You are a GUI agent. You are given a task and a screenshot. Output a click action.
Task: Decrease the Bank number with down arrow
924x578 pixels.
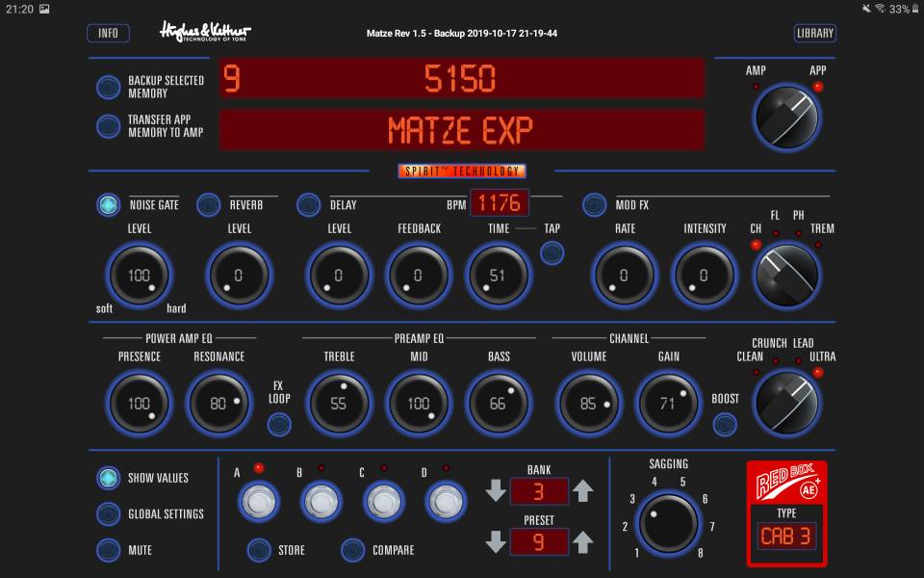coord(497,490)
